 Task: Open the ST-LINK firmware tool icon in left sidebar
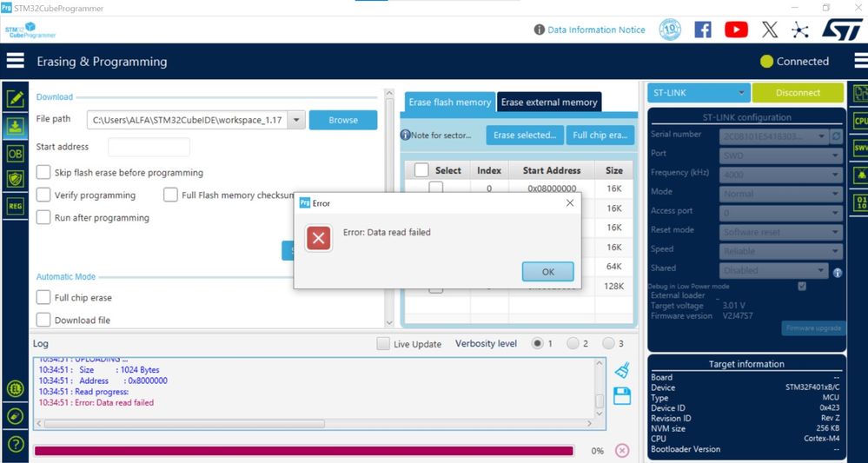point(15,416)
